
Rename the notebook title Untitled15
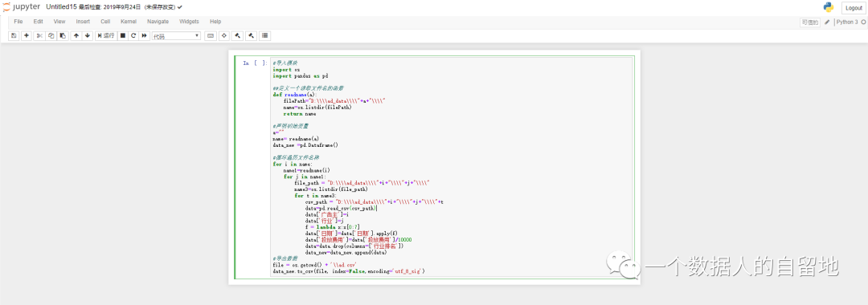pos(61,7)
